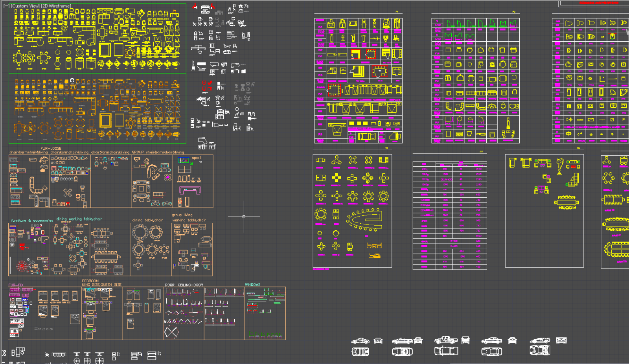This screenshot has height=364, width=629.
Task: Click the BEDROOM KING SIZE,QUEEN SIZE label
Action: 101,283
